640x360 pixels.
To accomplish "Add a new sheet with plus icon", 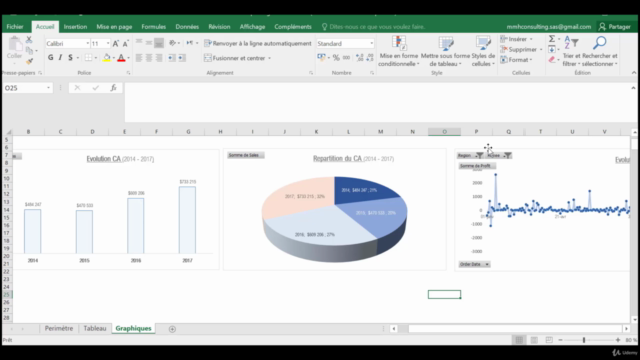I will click(172, 329).
